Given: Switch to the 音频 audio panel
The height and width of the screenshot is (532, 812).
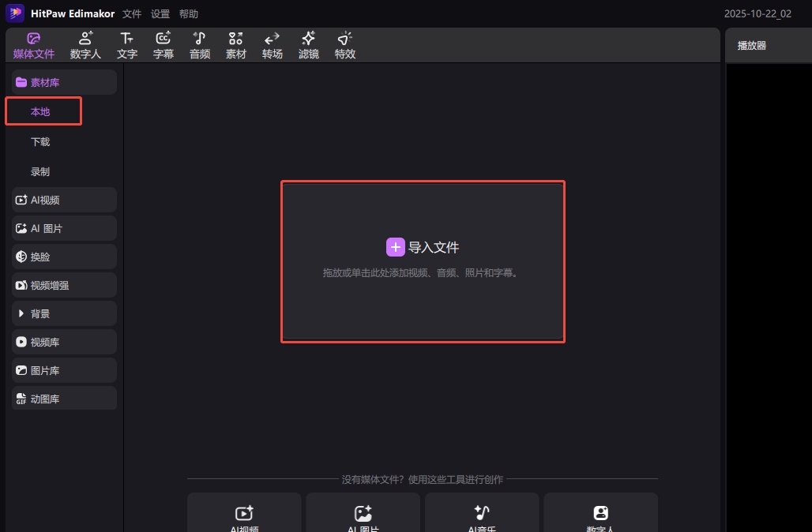Looking at the screenshot, I should click(200, 45).
